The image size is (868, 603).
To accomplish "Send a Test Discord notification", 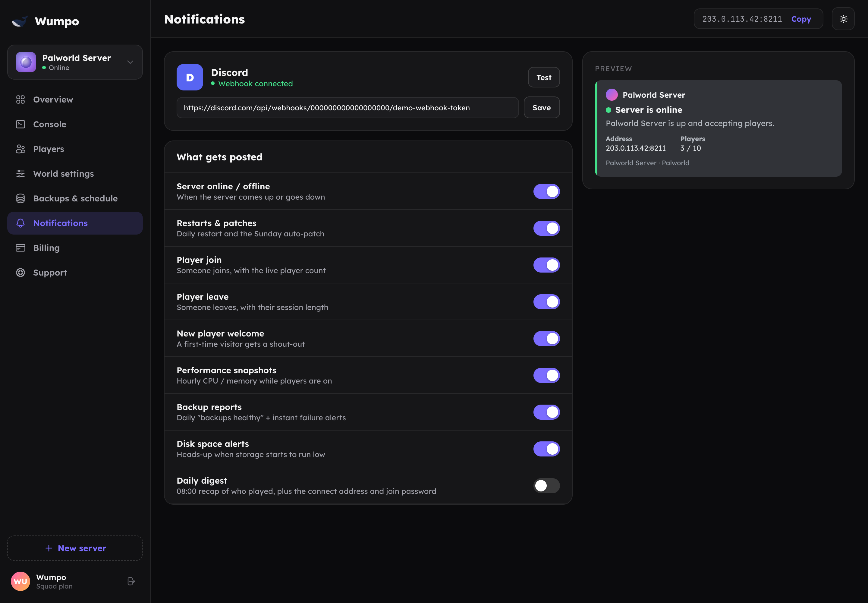I will coord(543,77).
